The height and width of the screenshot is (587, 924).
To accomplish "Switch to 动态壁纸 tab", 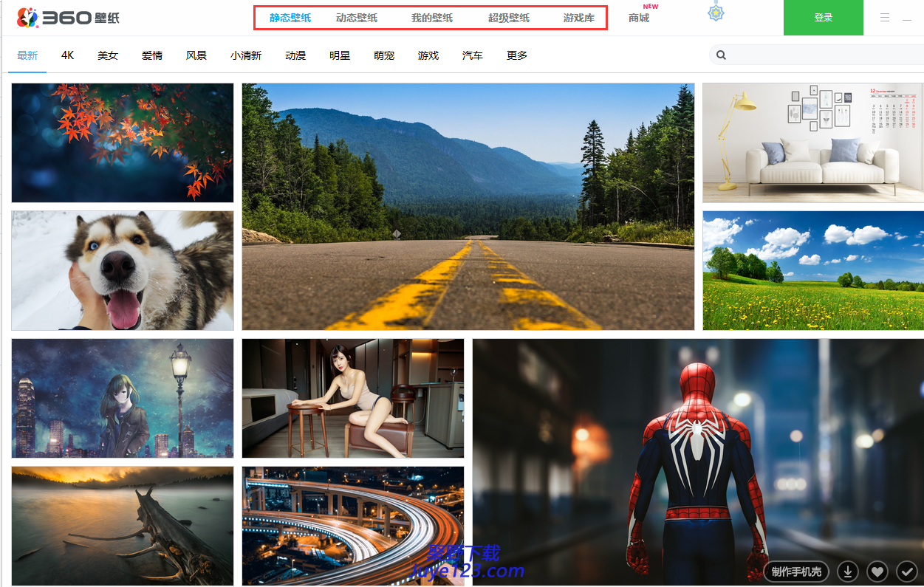I will point(357,18).
